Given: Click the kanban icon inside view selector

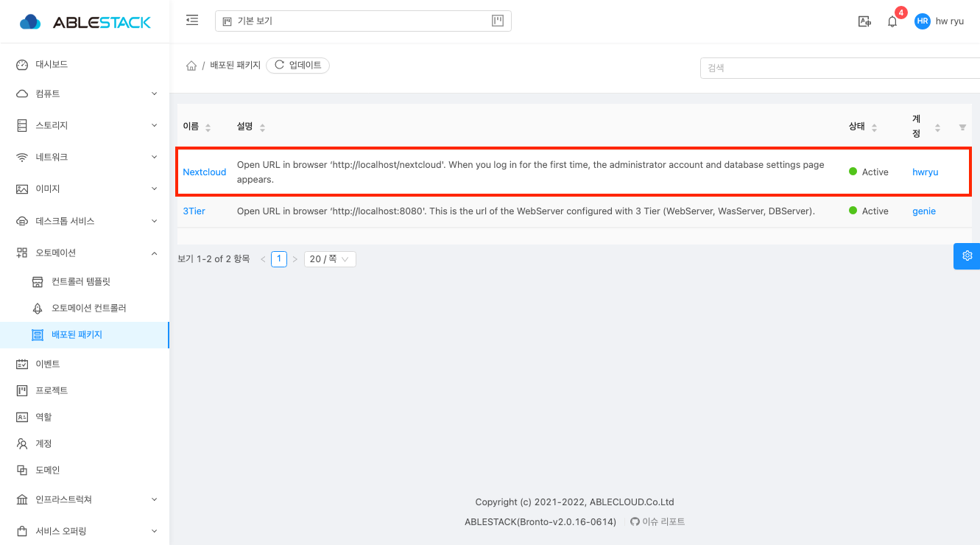Looking at the screenshot, I should 498,21.
